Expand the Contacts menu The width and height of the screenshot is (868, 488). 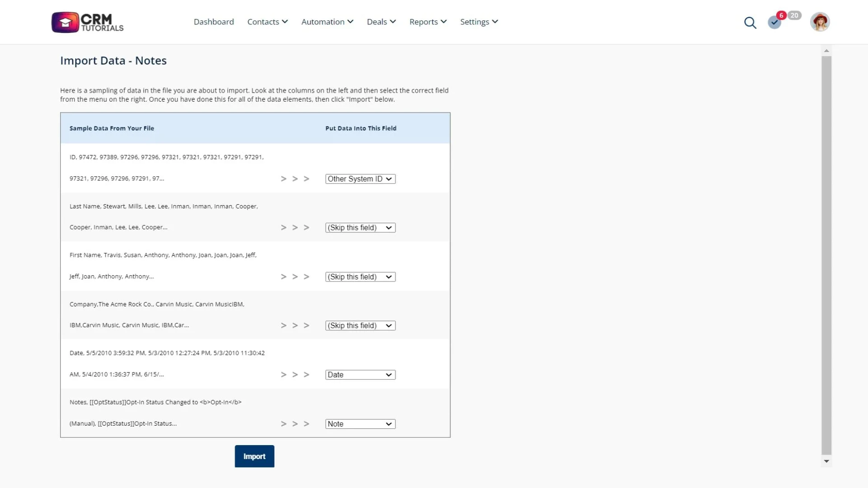(267, 22)
